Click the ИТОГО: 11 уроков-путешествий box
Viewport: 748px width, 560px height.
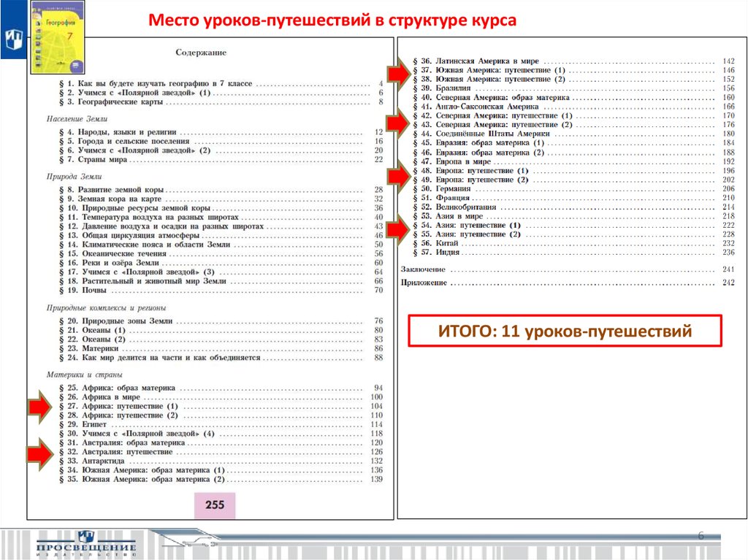[565, 331]
